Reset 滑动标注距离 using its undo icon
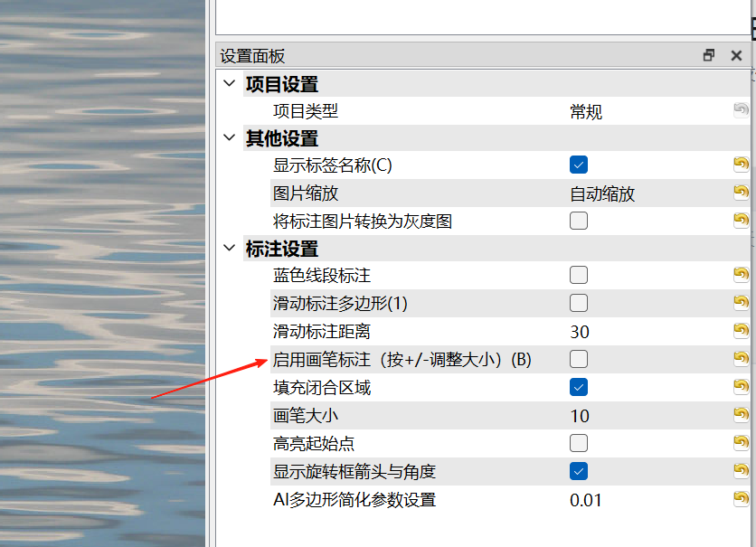Viewport: 756px width, 547px height. coord(741,330)
